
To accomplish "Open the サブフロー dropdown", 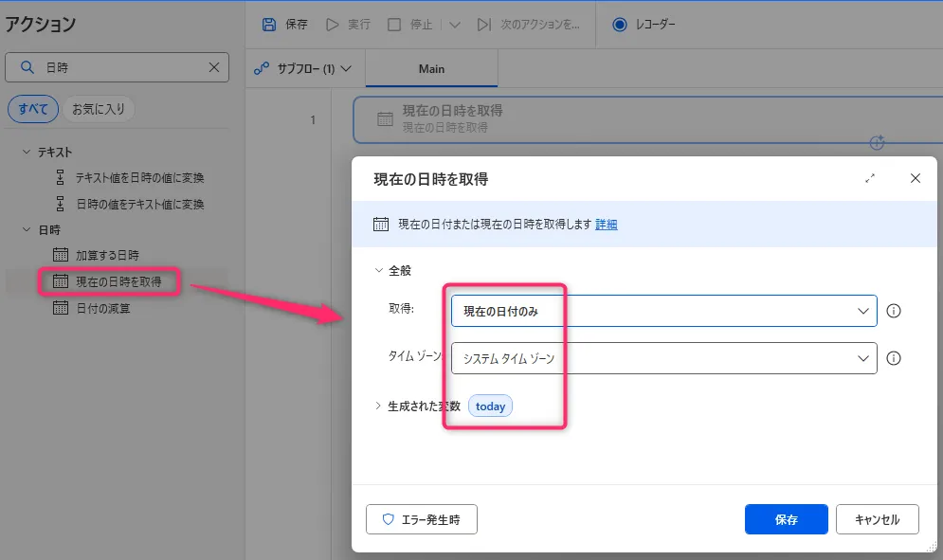I will click(x=303, y=68).
